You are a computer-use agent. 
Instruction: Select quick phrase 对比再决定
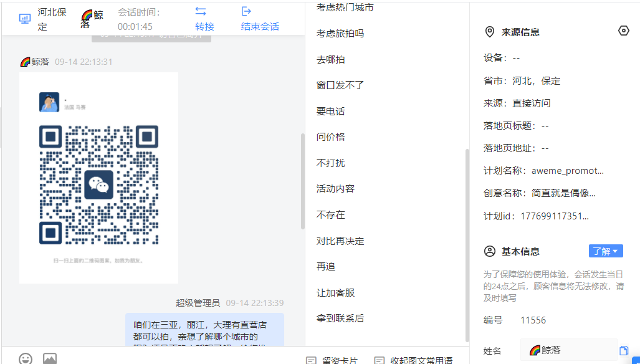click(x=340, y=241)
